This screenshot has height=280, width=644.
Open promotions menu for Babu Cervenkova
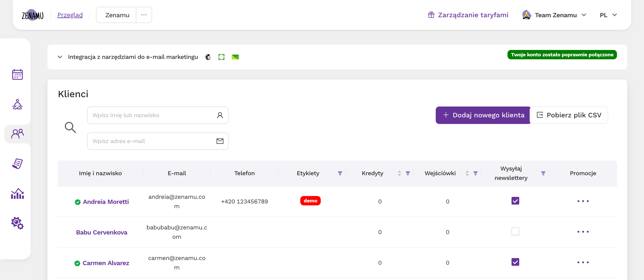pos(583,232)
